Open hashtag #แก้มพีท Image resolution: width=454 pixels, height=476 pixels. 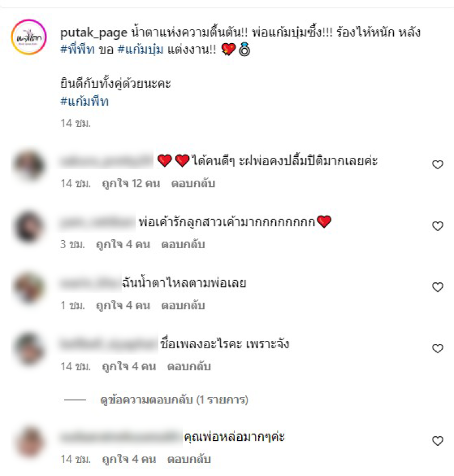(x=85, y=101)
